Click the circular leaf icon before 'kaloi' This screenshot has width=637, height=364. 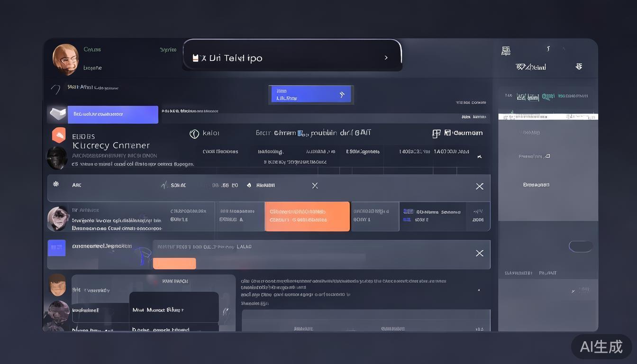click(x=194, y=134)
